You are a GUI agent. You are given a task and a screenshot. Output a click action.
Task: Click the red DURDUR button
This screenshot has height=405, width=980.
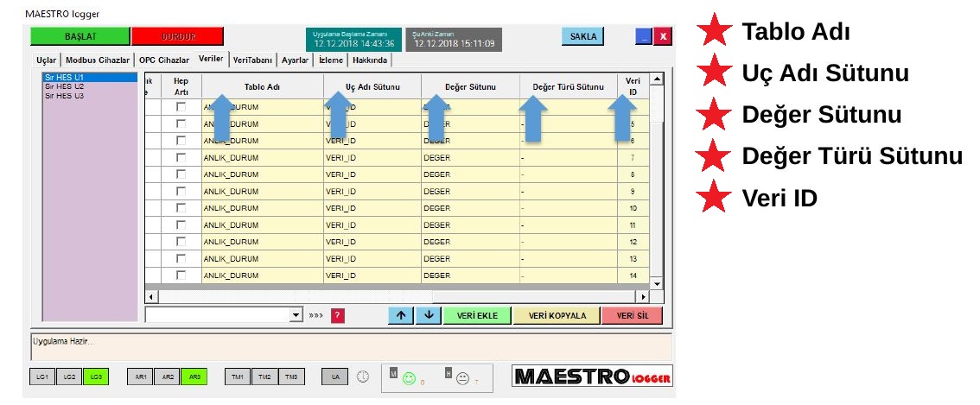tap(177, 36)
